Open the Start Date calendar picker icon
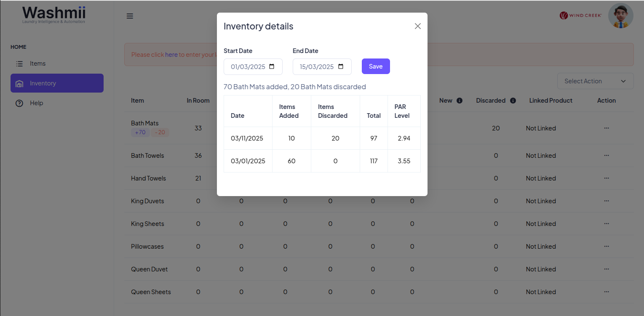This screenshot has width=644, height=316. (272, 66)
